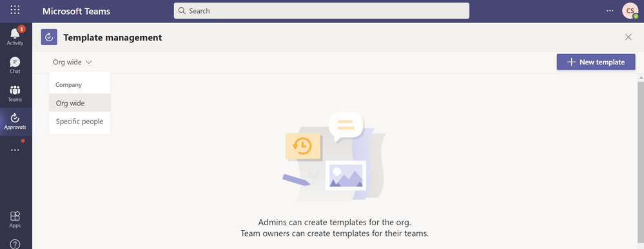Click inside the Search box
The height and width of the screenshot is (249, 644).
[322, 11]
